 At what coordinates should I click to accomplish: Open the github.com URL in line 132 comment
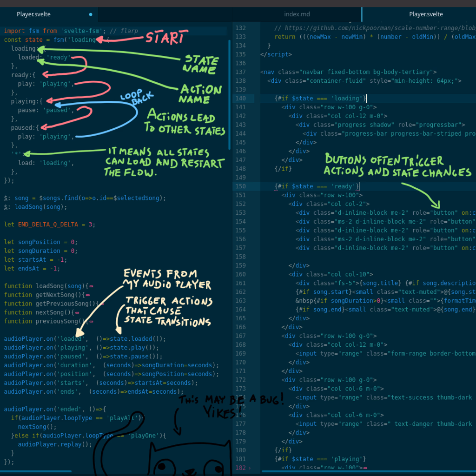[372, 28]
